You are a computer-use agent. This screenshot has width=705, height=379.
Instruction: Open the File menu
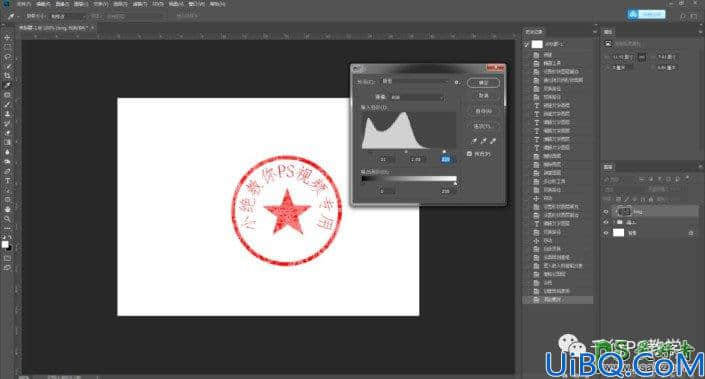click(x=23, y=4)
